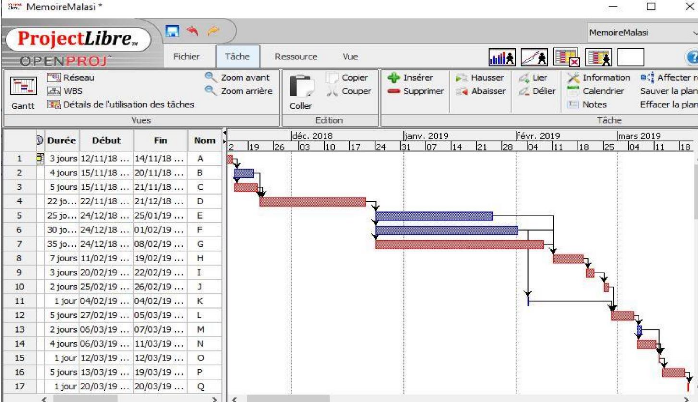The height and width of the screenshot is (402, 698).
Task: Click Affecter ressources icon
Action: 647,77
